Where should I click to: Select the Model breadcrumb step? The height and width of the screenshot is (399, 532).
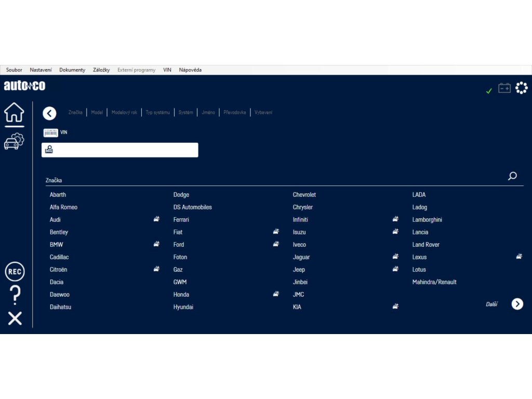pyautogui.click(x=97, y=112)
